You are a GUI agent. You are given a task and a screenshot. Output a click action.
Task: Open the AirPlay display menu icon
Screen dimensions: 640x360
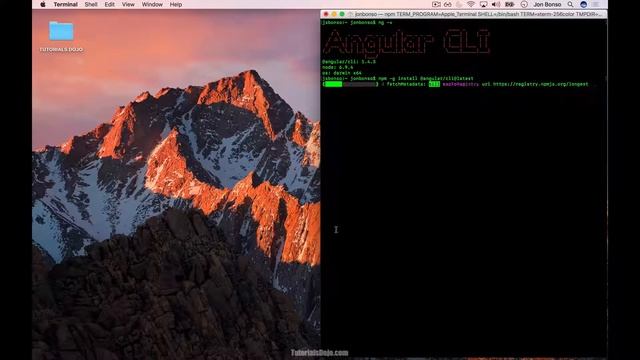tap(484, 4)
